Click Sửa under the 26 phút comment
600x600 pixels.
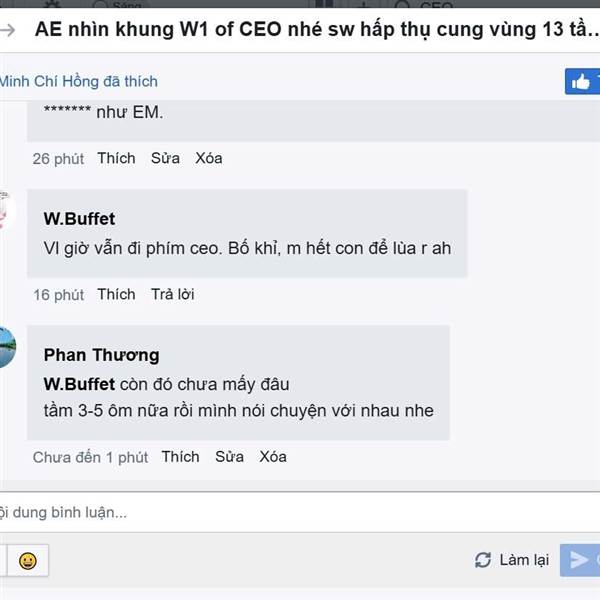(165, 158)
